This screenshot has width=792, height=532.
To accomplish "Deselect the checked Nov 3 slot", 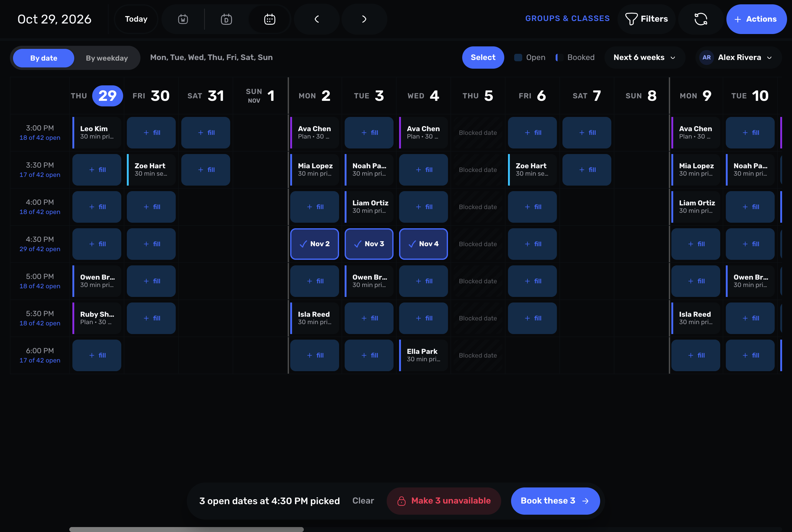I will [369, 244].
